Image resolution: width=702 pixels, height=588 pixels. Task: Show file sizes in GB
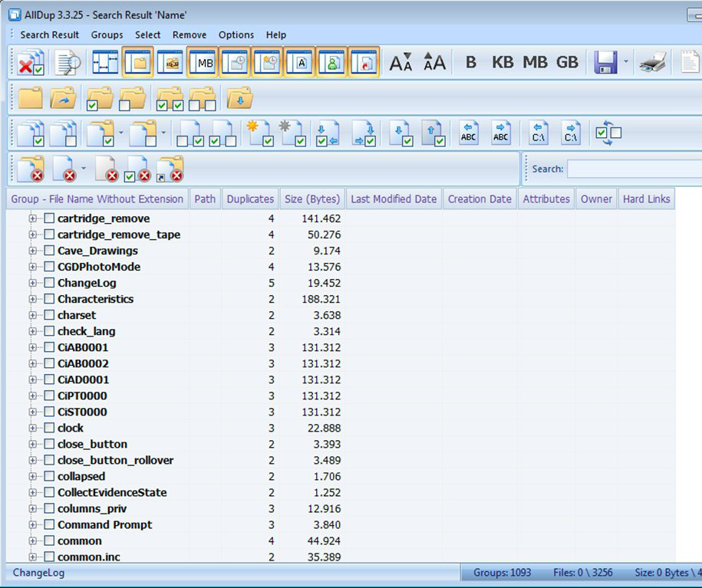[x=567, y=62]
